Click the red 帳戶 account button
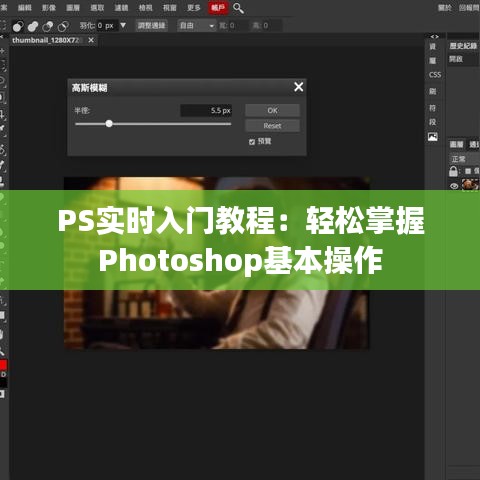Viewport: 480px width, 480px height. pyautogui.click(x=218, y=8)
